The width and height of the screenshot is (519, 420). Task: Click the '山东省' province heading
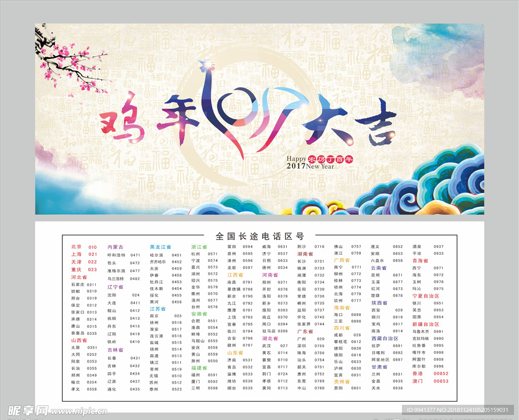tap(235, 353)
